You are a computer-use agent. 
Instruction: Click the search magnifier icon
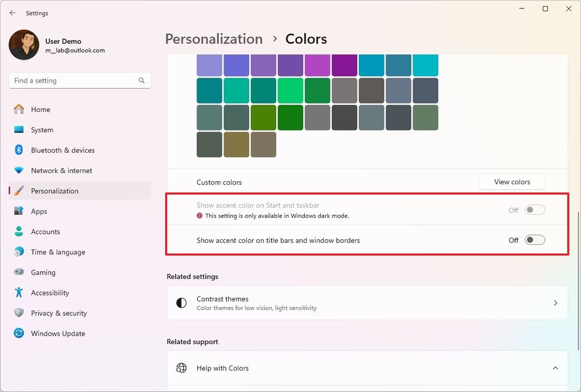click(x=142, y=80)
